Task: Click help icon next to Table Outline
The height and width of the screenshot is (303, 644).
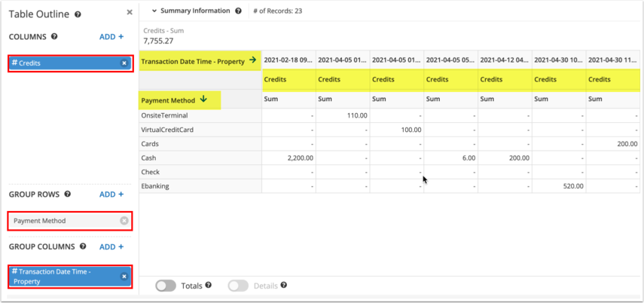Action: click(78, 14)
